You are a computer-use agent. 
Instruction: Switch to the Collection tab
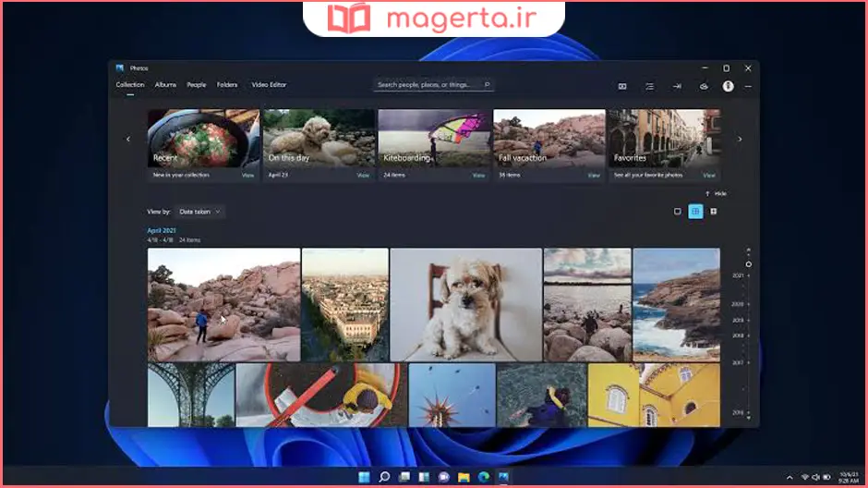point(130,85)
